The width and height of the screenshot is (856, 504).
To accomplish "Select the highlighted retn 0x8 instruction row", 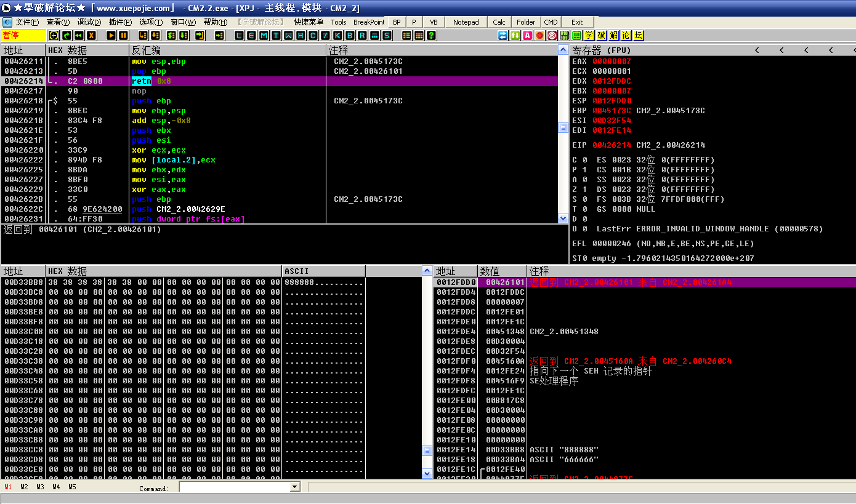I will pos(279,81).
